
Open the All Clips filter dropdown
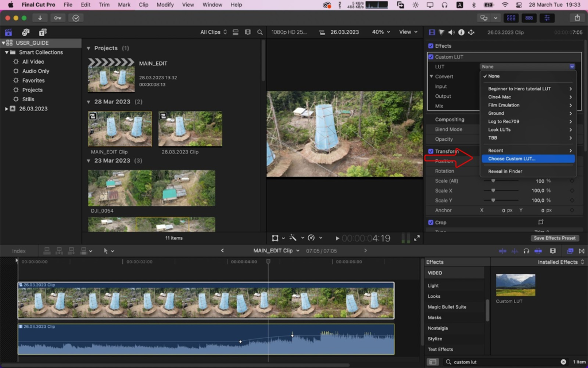pyautogui.click(x=214, y=32)
